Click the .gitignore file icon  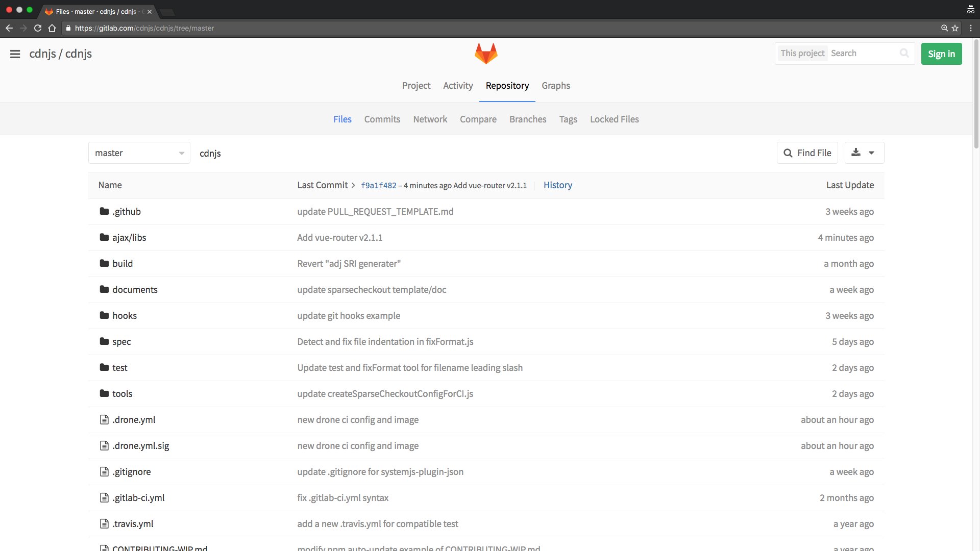pos(104,471)
